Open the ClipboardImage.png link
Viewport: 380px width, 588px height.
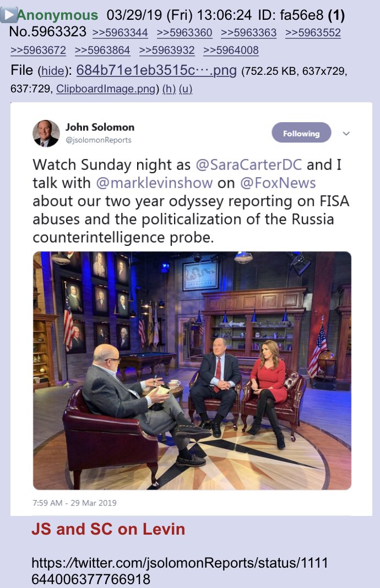click(x=106, y=89)
